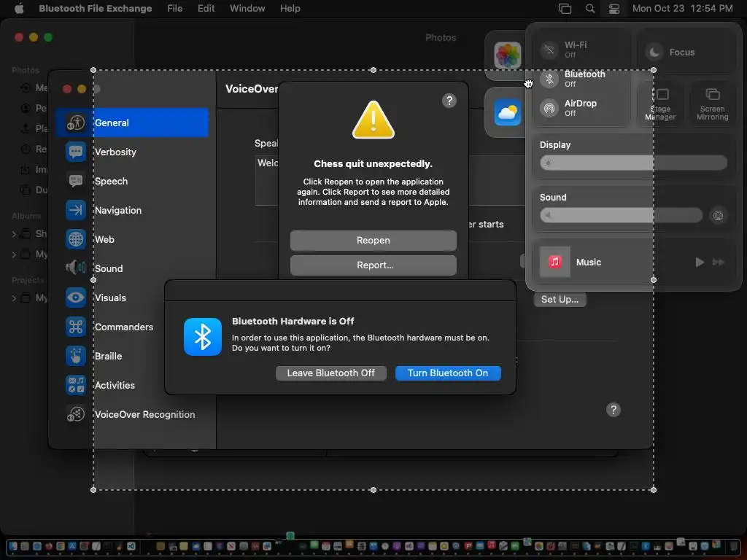Open the Bluetooth File Exchange app menu

click(x=96, y=9)
